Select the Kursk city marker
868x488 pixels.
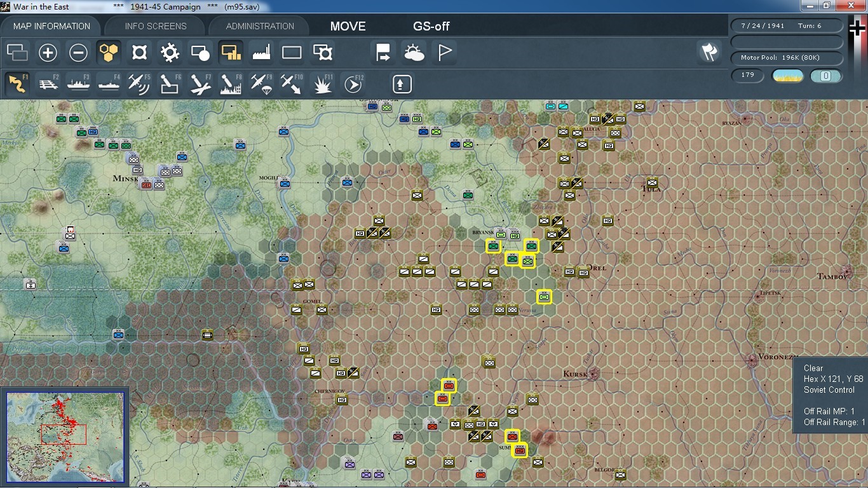pyautogui.click(x=593, y=373)
